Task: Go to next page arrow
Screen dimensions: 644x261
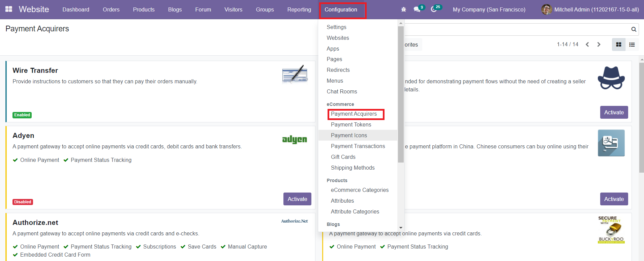Action: (599, 45)
